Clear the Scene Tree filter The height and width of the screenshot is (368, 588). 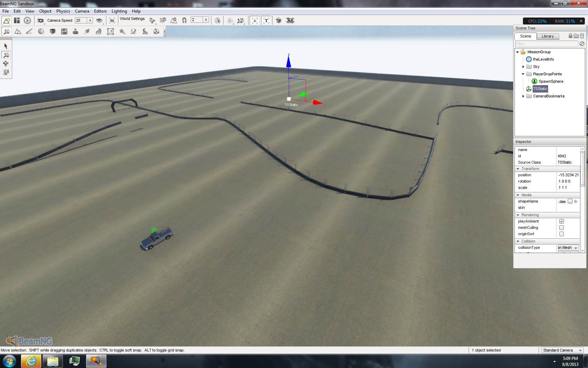click(582, 44)
